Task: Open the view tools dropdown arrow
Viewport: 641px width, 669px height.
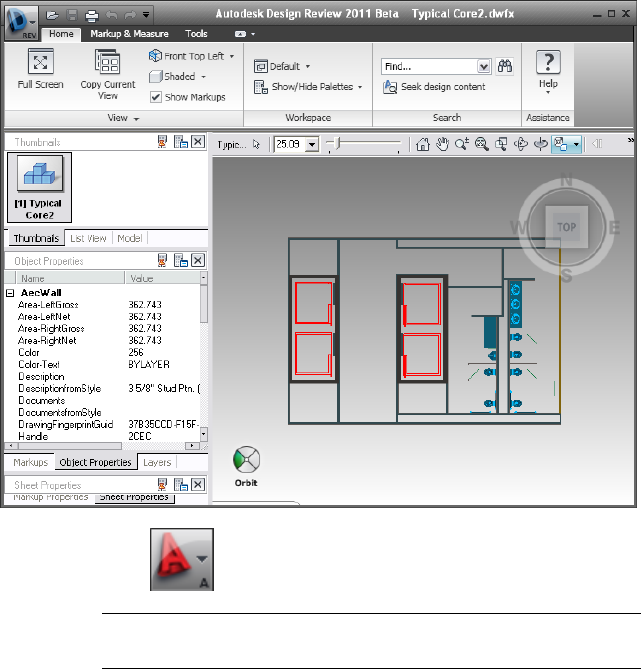Action: (x=577, y=144)
